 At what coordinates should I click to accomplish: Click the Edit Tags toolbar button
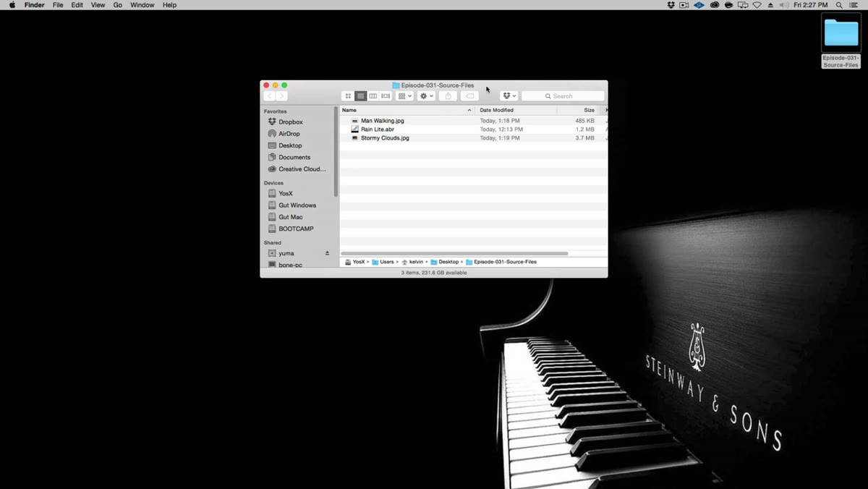(470, 96)
